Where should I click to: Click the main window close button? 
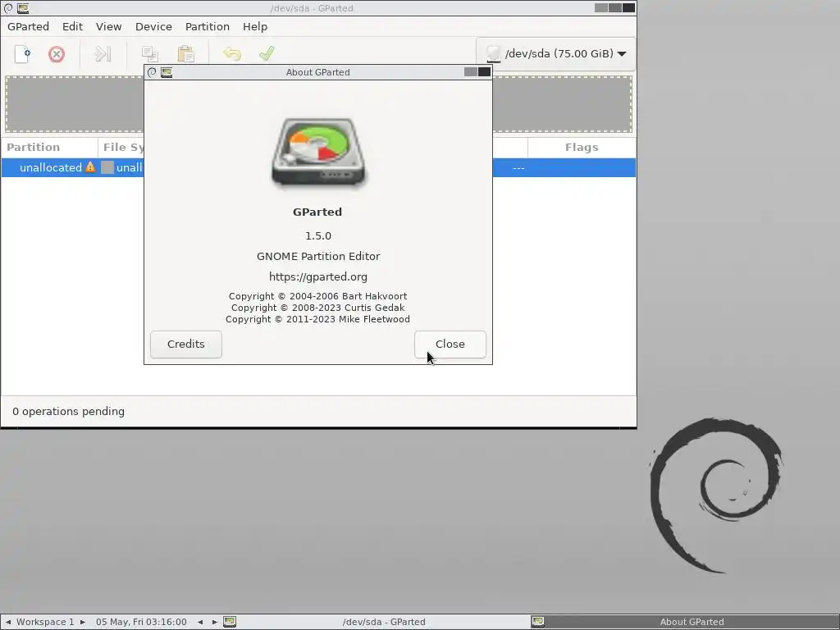pyautogui.click(x=628, y=7)
